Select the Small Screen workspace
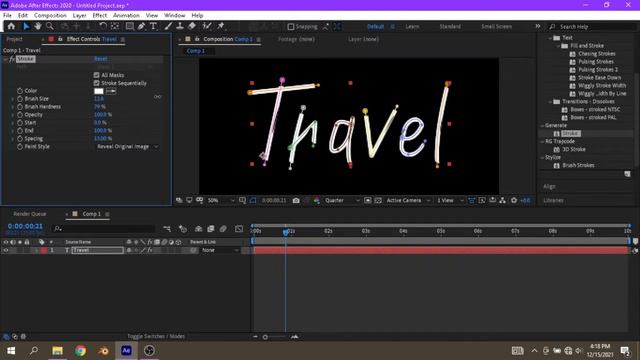 coord(496,27)
